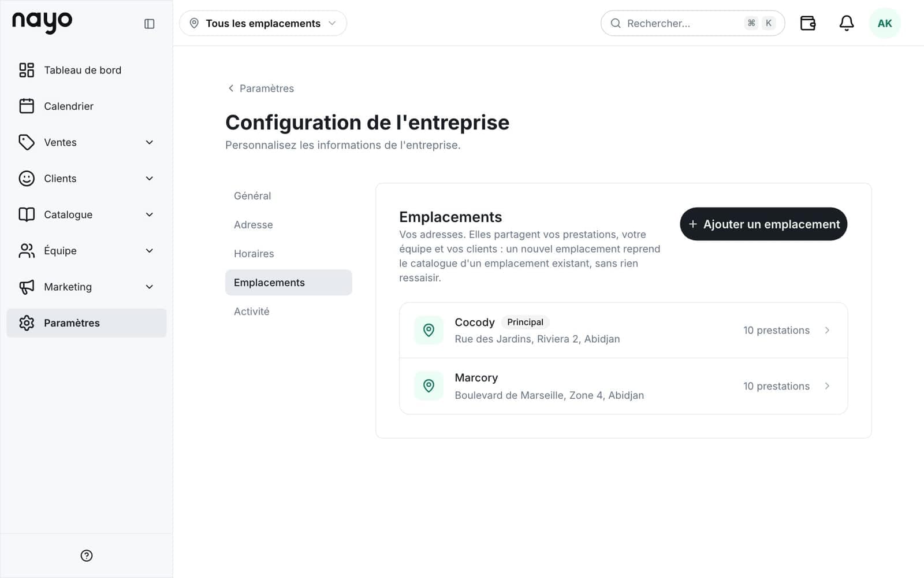Viewport: 924px width, 578px height.
Task: Click the nayo logo
Action: click(42, 23)
